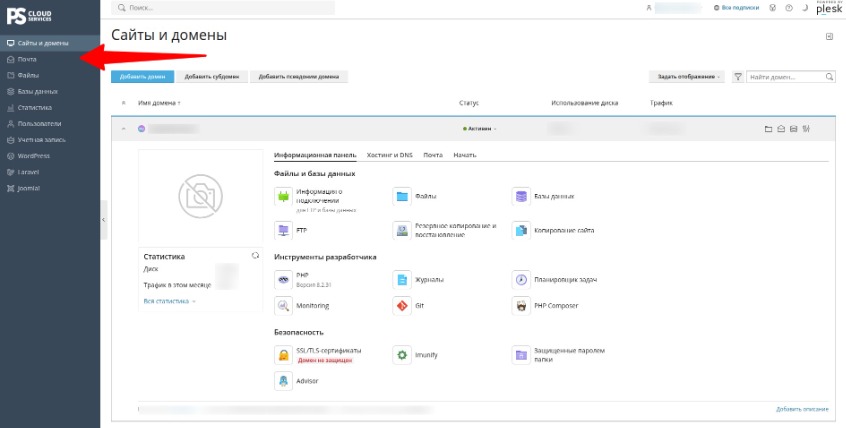Click the Git tool icon

pos(402,306)
